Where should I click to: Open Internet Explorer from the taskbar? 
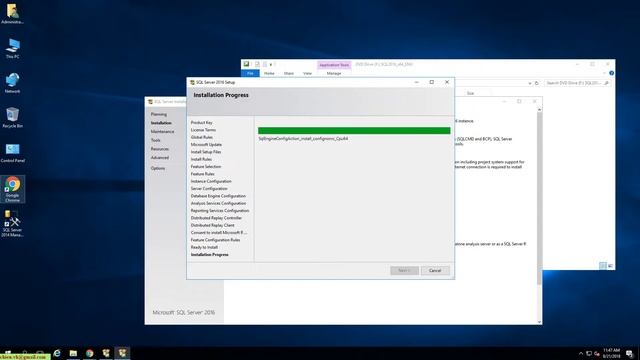coord(57,353)
